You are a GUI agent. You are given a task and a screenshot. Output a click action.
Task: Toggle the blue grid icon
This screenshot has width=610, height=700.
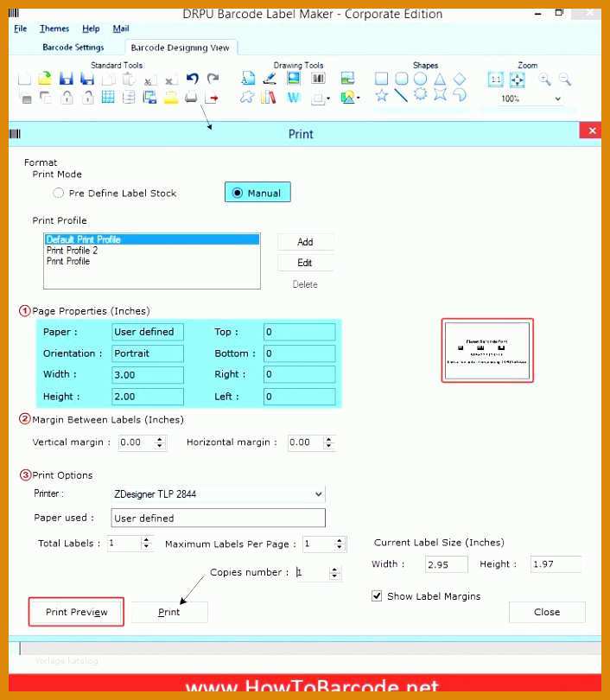pos(108,97)
